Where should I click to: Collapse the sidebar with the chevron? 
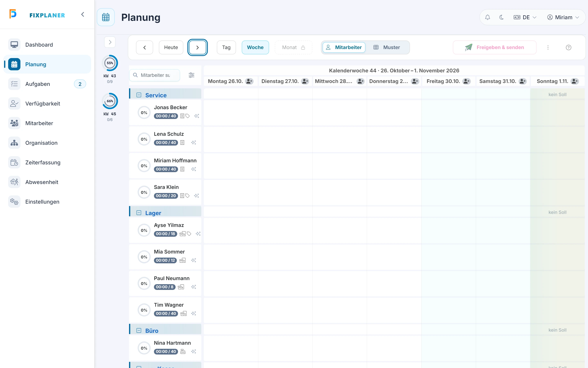83,15
